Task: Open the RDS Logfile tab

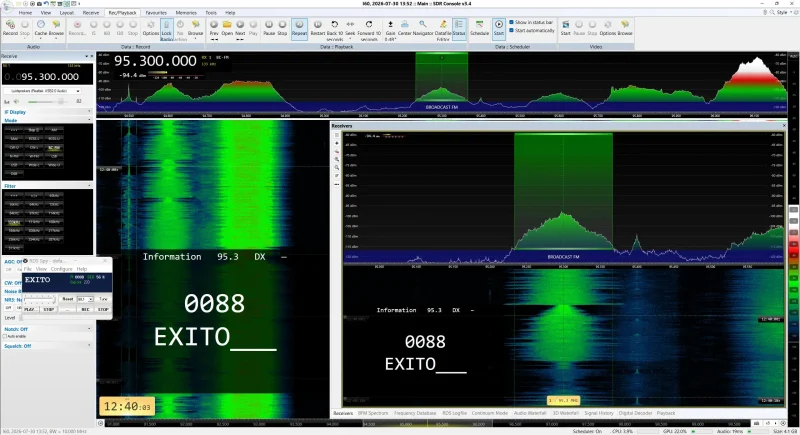Action: tap(454, 413)
